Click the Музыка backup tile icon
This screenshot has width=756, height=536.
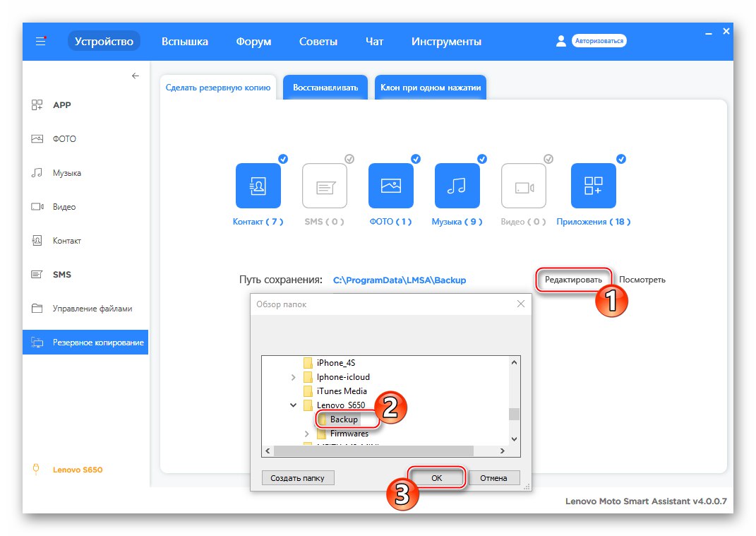pyautogui.click(x=457, y=186)
